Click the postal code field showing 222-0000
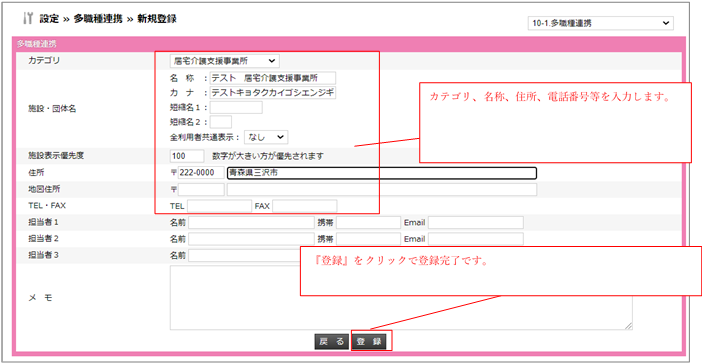The image size is (702, 364). pyautogui.click(x=201, y=172)
